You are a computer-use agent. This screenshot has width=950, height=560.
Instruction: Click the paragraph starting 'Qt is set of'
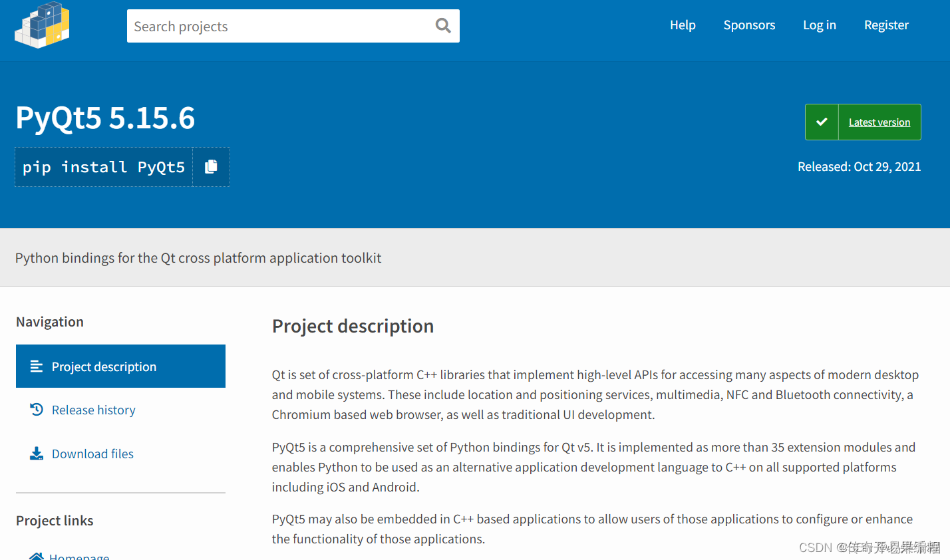[x=595, y=394]
